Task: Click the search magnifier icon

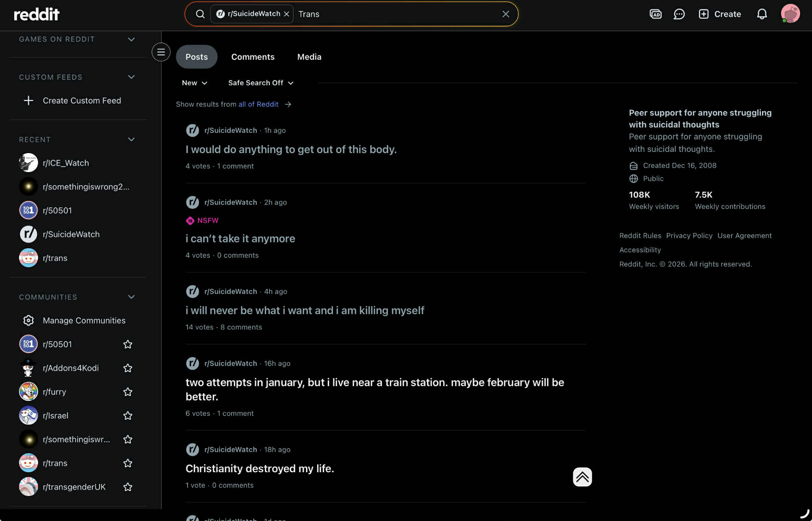Action: click(x=200, y=14)
